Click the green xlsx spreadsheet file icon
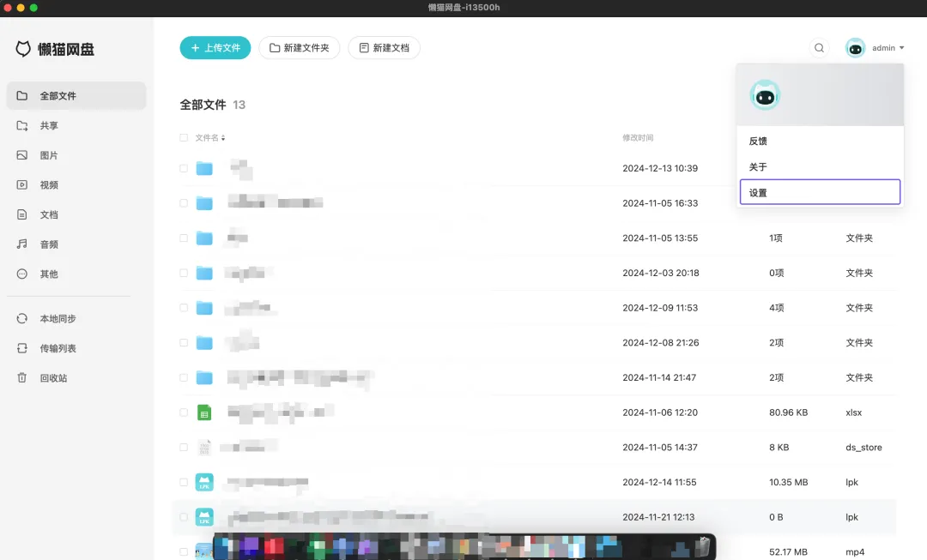927x560 pixels. [x=204, y=412]
